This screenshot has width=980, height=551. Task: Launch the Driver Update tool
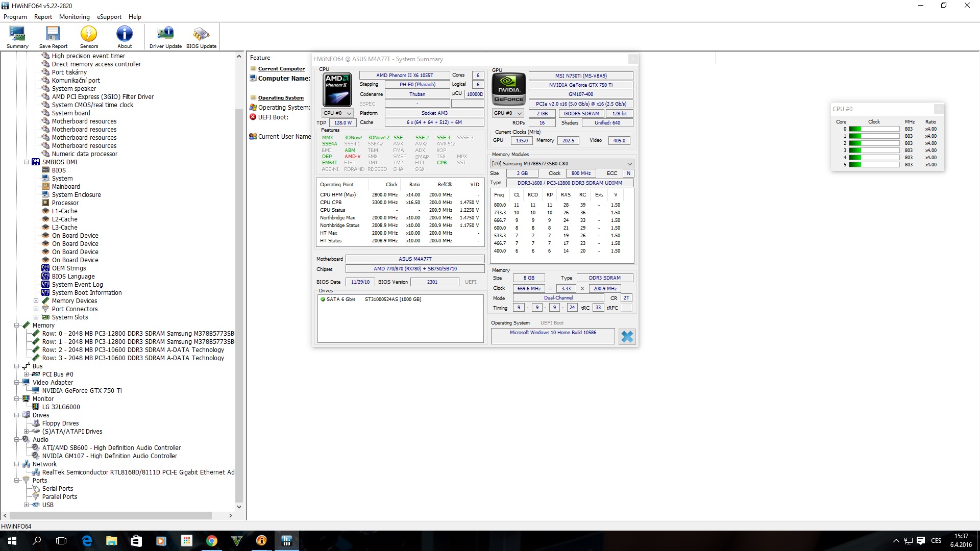(165, 37)
